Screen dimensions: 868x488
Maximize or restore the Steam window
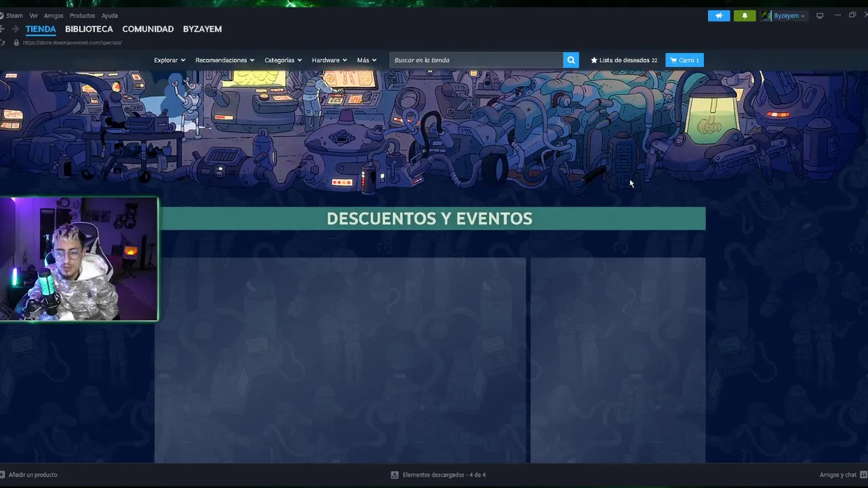click(852, 15)
